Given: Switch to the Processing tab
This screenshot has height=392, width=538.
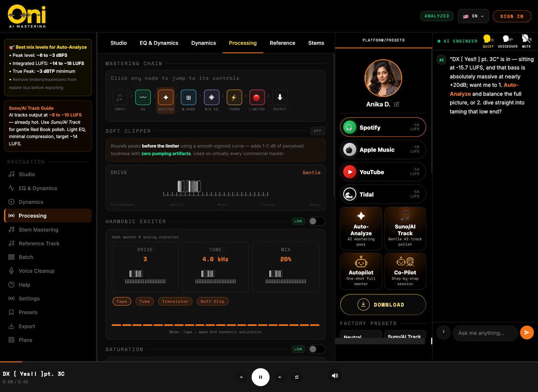Looking at the screenshot, I should pyautogui.click(x=243, y=43).
